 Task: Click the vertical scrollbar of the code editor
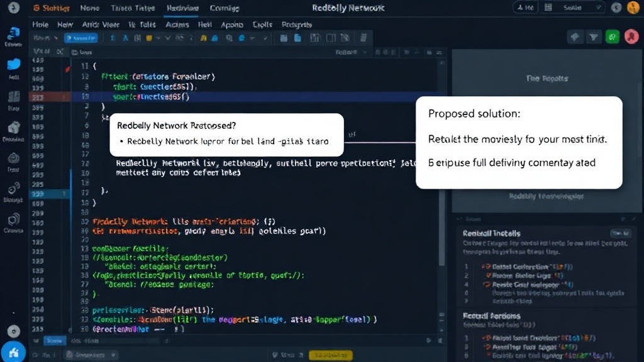[442, 164]
